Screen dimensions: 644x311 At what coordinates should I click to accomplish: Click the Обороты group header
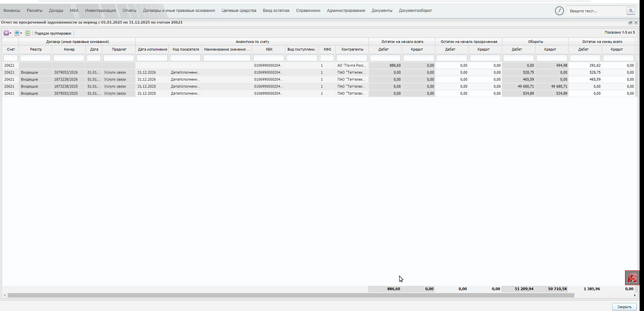(535, 41)
